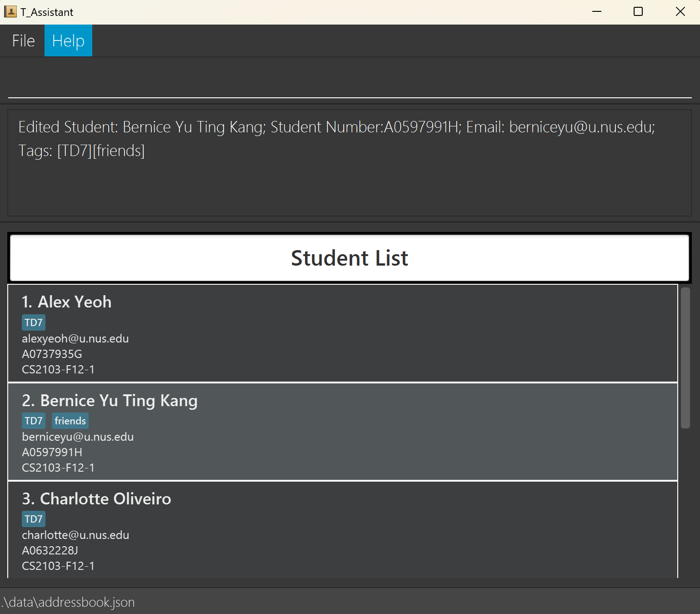Close the T_Assistant window
The width and height of the screenshot is (700, 614).
[x=680, y=12]
